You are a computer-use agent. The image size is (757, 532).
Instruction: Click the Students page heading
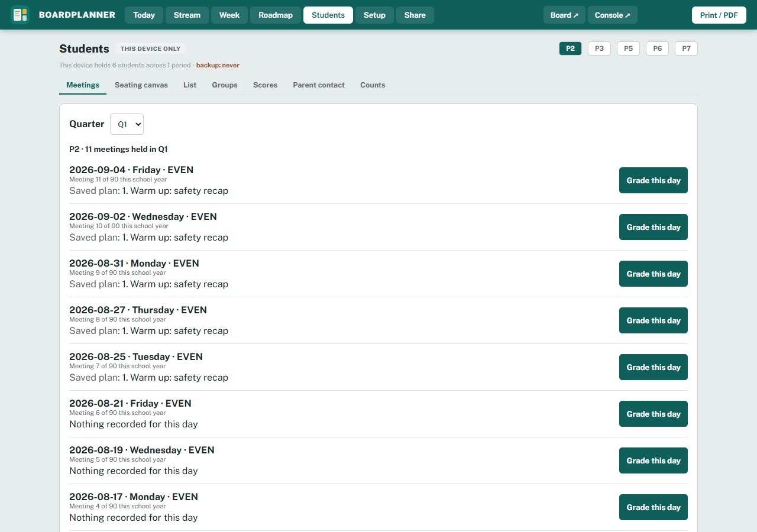coord(84,48)
